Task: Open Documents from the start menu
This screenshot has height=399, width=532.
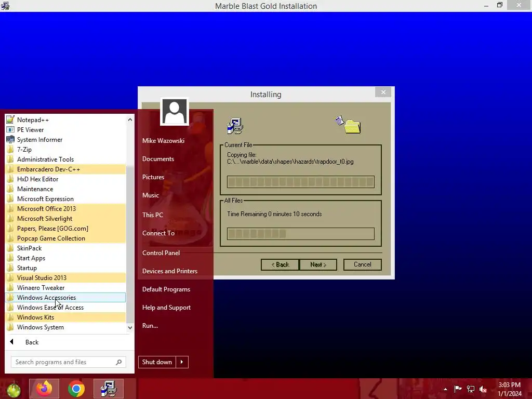Action: (x=158, y=159)
